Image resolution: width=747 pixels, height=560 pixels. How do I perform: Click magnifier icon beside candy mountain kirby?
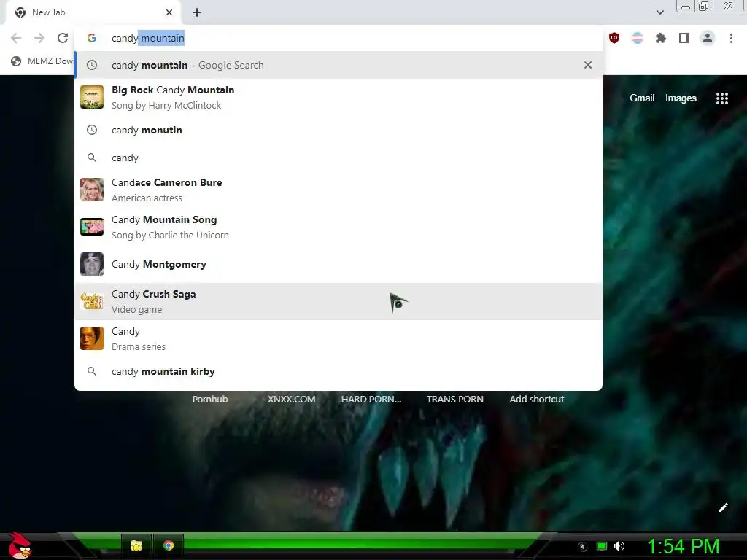(x=92, y=371)
